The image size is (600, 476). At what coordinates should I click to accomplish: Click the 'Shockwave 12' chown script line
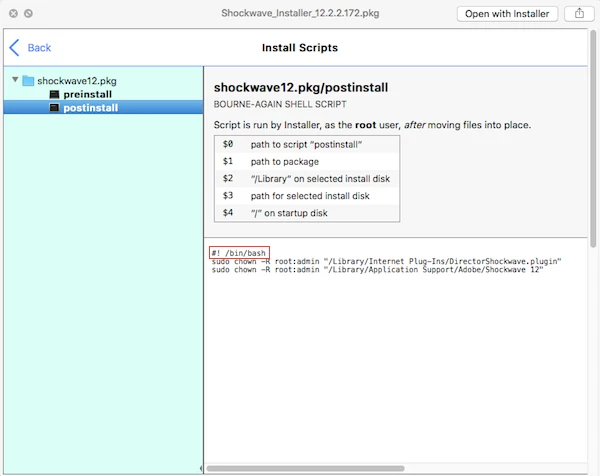coord(377,270)
